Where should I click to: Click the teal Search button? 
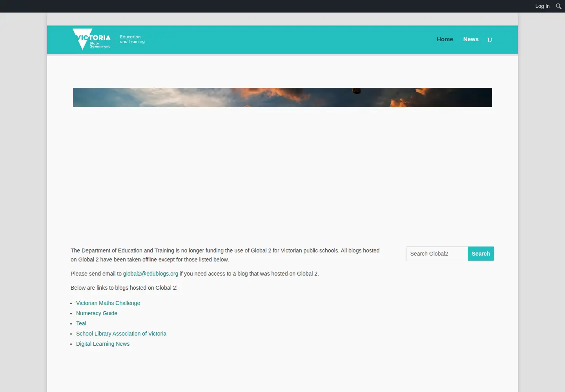point(481,254)
